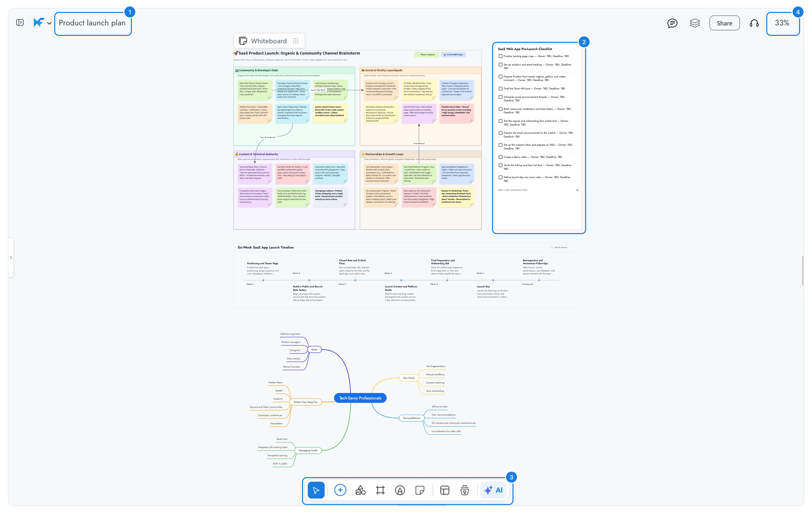812x514 pixels.
Task: Click the Share button
Action: coord(724,23)
